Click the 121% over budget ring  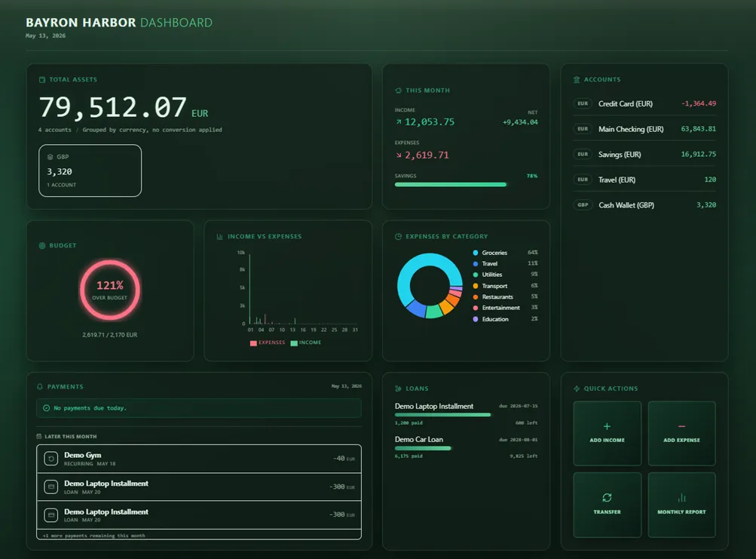[x=110, y=290]
